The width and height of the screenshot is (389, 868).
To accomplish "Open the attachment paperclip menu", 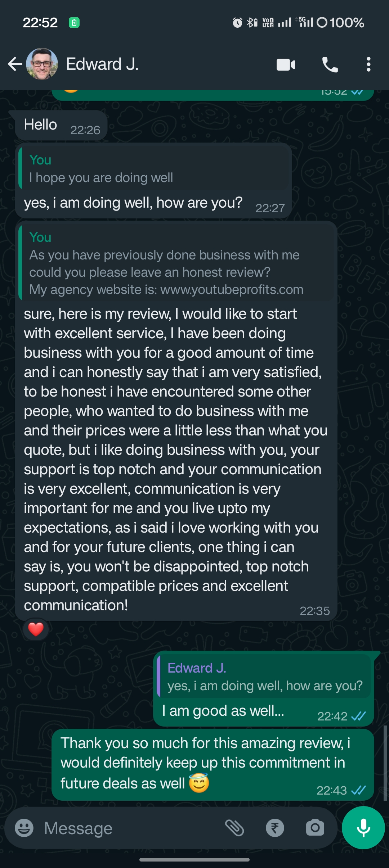I will (x=234, y=828).
